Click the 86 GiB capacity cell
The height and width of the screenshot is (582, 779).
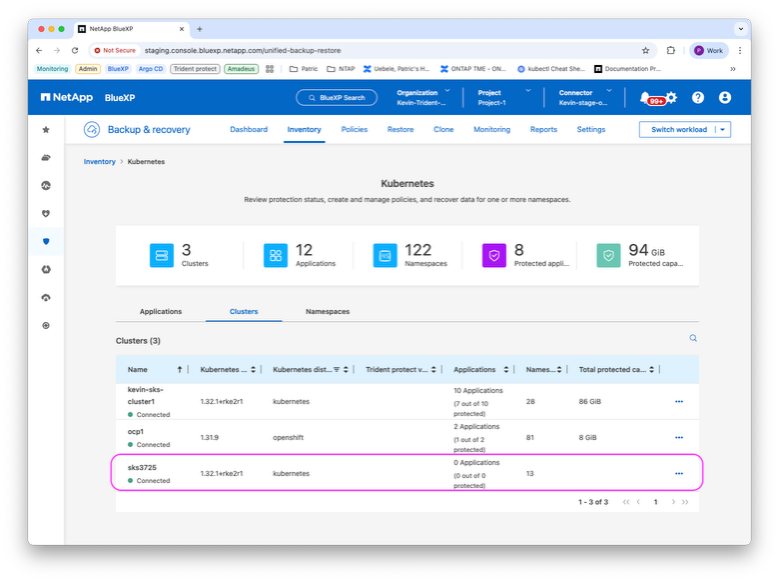pyautogui.click(x=590, y=402)
